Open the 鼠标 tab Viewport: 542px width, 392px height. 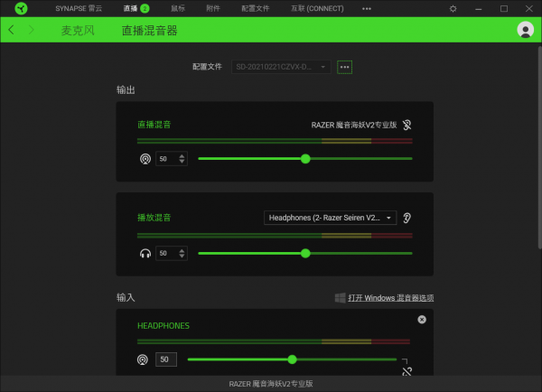click(178, 8)
